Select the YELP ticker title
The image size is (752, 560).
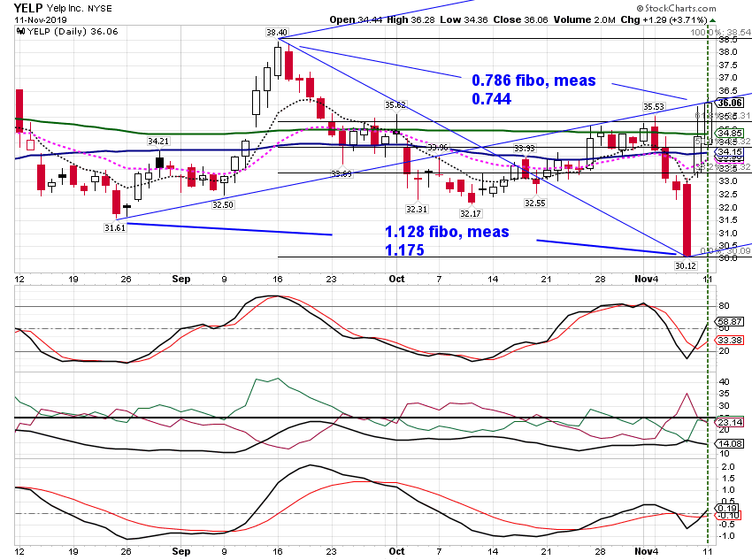click(x=28, y=8)
